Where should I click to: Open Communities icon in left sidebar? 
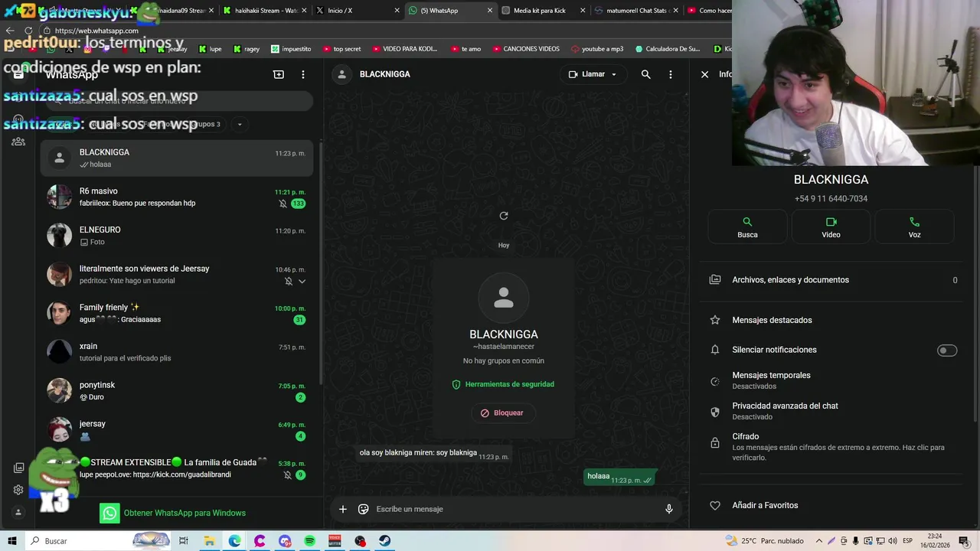18,142
